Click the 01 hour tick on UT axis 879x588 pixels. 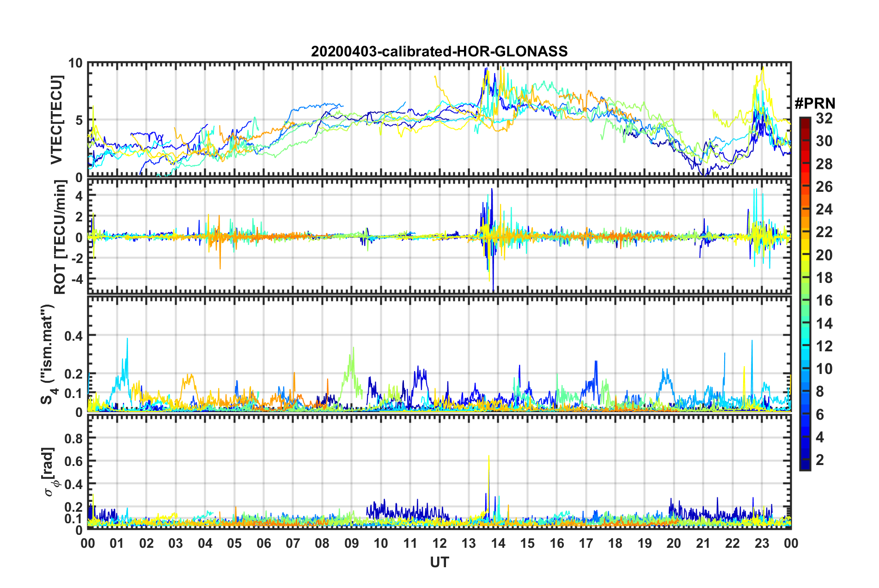tap(117, 543)
